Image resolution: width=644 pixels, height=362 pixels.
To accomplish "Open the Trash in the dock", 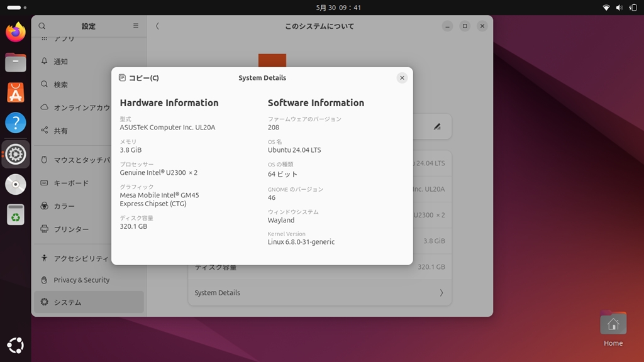I will point(16,215).
